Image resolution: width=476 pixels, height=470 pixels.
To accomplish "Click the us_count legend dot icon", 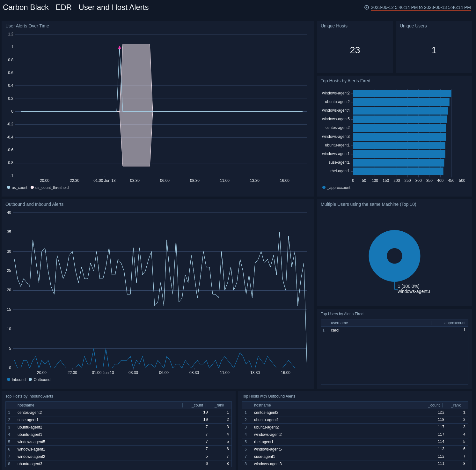I will (8, 187).
